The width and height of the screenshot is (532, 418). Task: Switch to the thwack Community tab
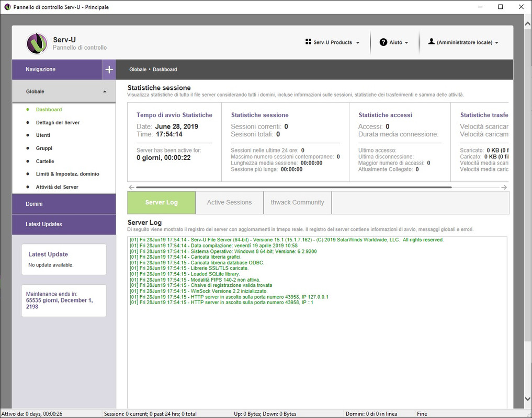point(297,203)
